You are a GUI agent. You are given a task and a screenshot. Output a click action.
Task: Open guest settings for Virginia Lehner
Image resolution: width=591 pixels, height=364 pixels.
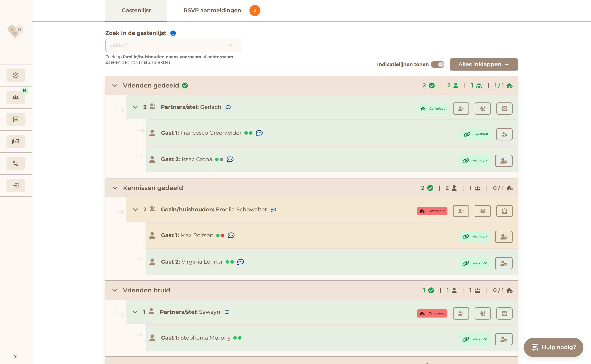[504, 263]
